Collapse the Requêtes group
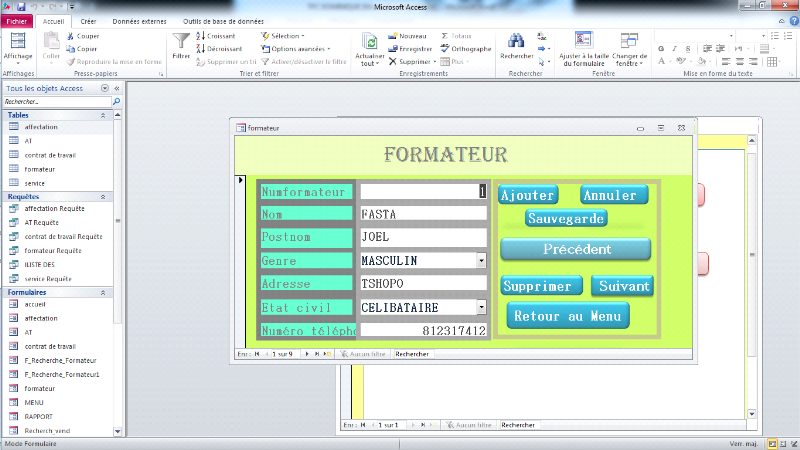The image size is (800, 450). (x=102, y=197)
